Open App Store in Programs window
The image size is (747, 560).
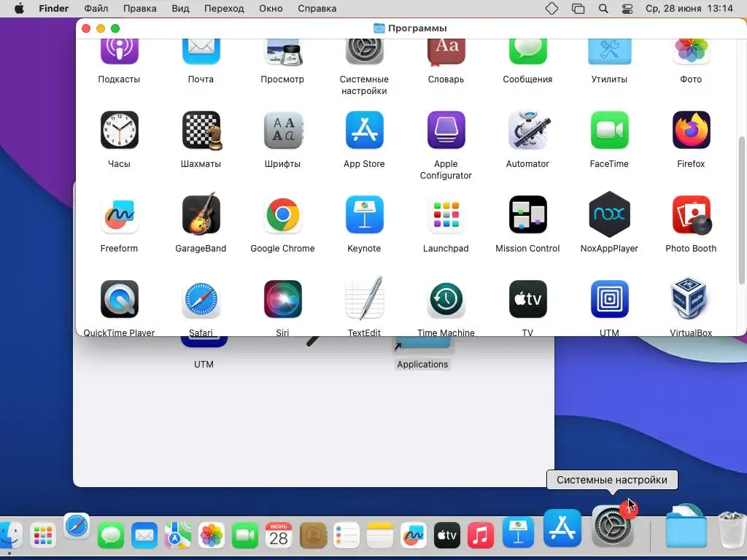click(x=364, y=130)
